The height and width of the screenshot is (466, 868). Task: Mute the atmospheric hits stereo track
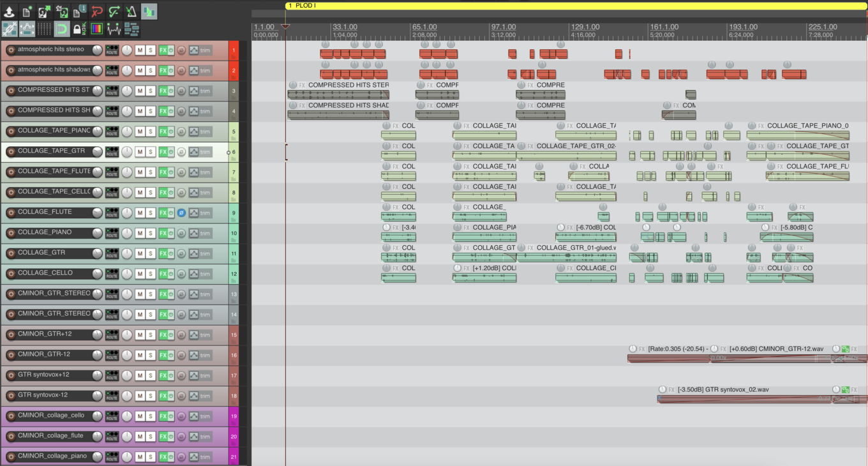pyautogui.click(x=140, y=50)
